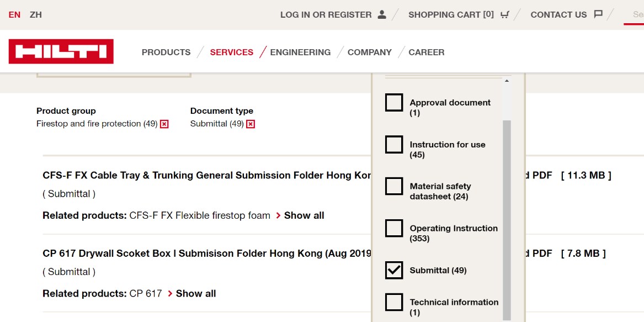The height and width of the screenshot is (322, 644).
Task: Click the Submittal (49) filter tag text
Action: tap(217, 124)
